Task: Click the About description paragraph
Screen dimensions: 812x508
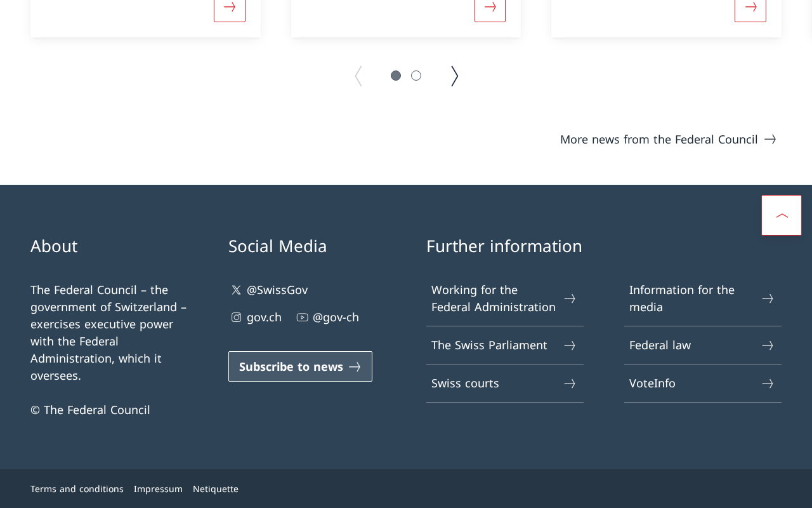Action: click(109, 333)
